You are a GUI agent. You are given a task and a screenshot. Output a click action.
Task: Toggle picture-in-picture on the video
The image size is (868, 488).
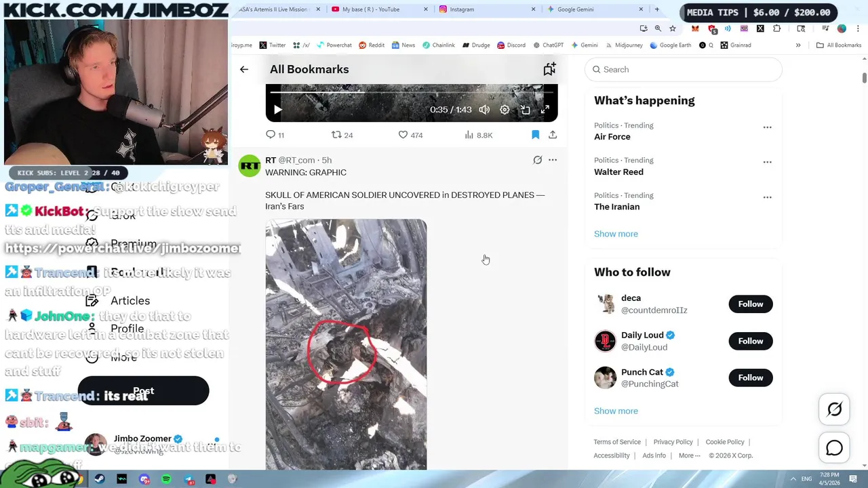525,110
